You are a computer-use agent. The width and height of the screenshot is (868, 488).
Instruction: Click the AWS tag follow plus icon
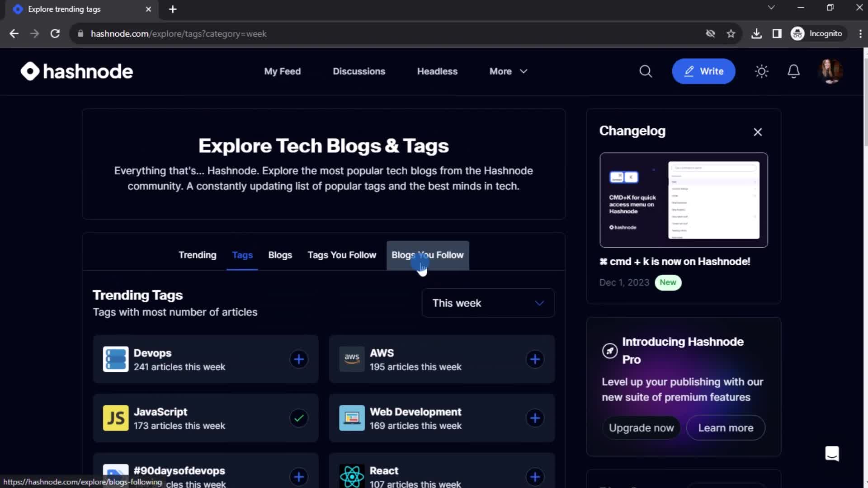click(534, 358)
